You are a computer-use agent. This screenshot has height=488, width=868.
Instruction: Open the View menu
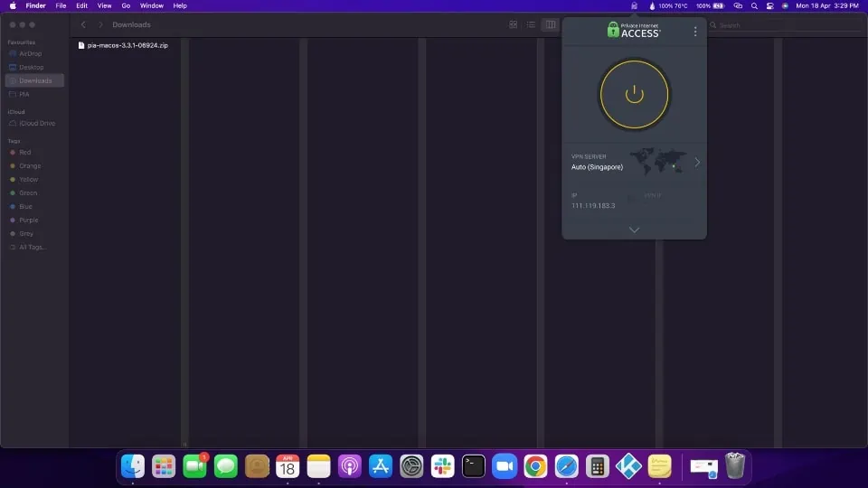(104, 6)
